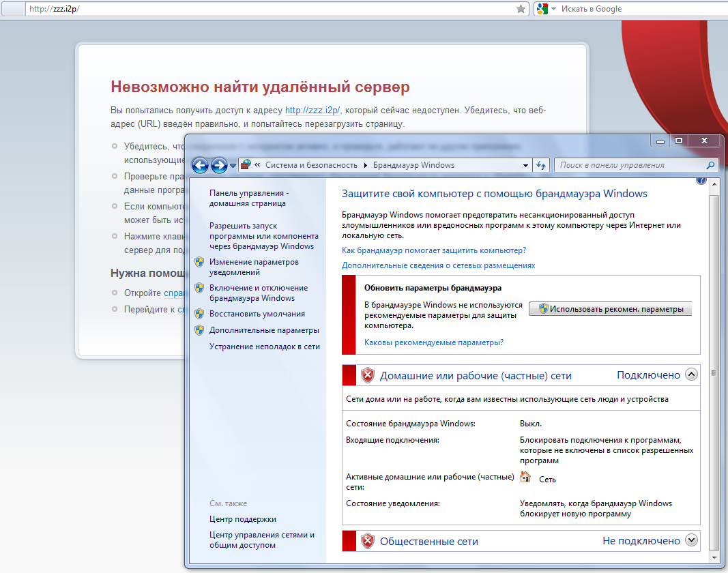Image resolution: width=728 pixels, height=573 pixels.
Task: Expand arrow between 'Система и безопасность' and 'Брандмауэр'
Action: (x=366, y=165)
